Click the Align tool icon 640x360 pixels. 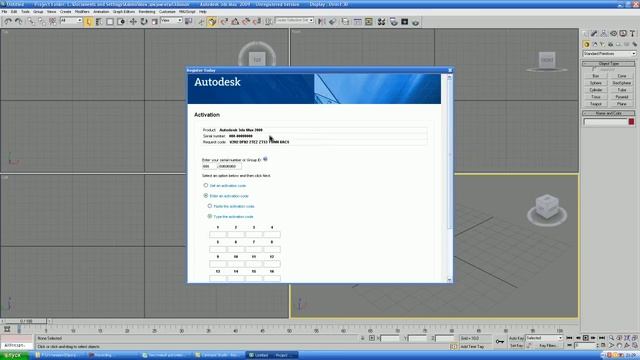tap(333, 22)
